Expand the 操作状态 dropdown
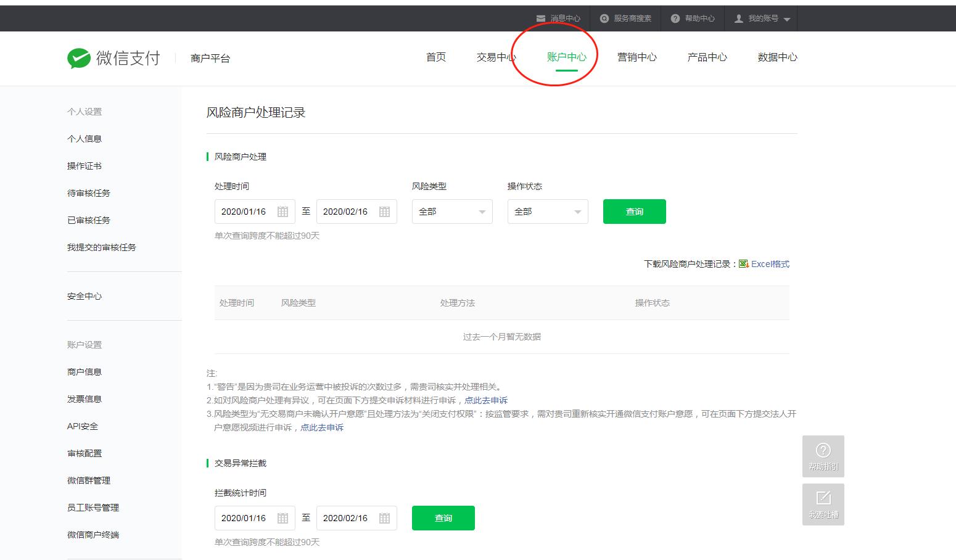 coord(577,211)
